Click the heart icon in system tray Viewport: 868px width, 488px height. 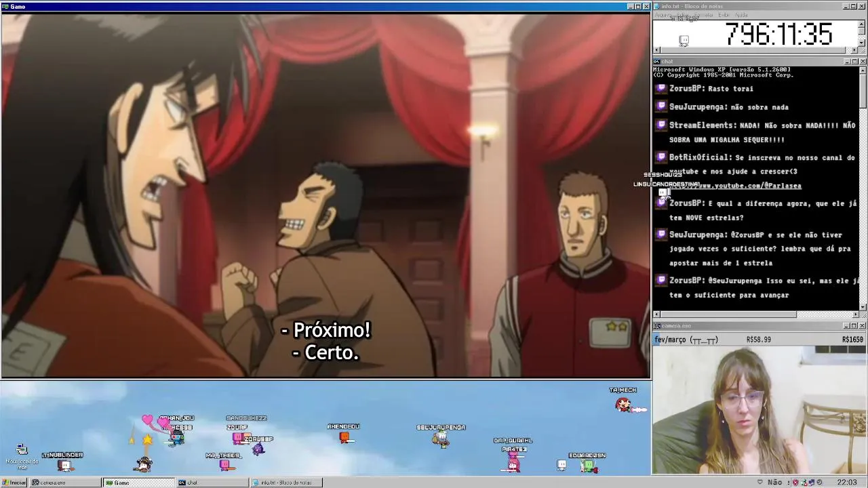(x=759, y=483)
